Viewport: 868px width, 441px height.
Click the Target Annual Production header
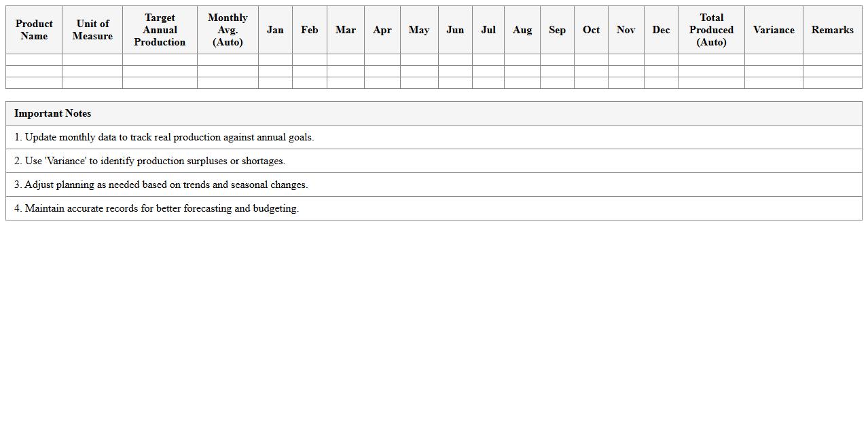pos(160,30)
